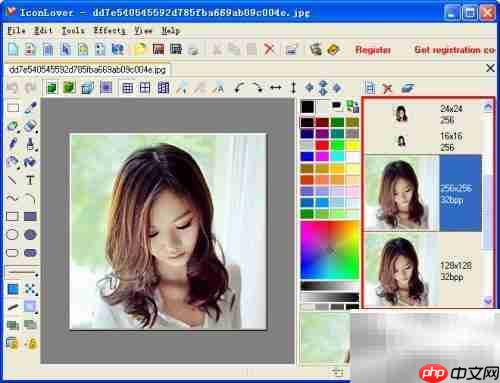Click the red X icon above the icon format list

coord(387,88)
